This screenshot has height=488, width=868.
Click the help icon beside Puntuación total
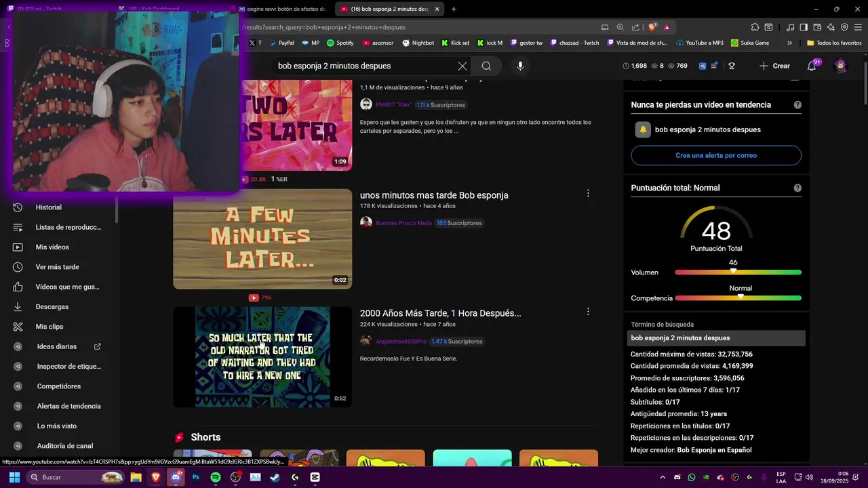click(x=797, y=188)
